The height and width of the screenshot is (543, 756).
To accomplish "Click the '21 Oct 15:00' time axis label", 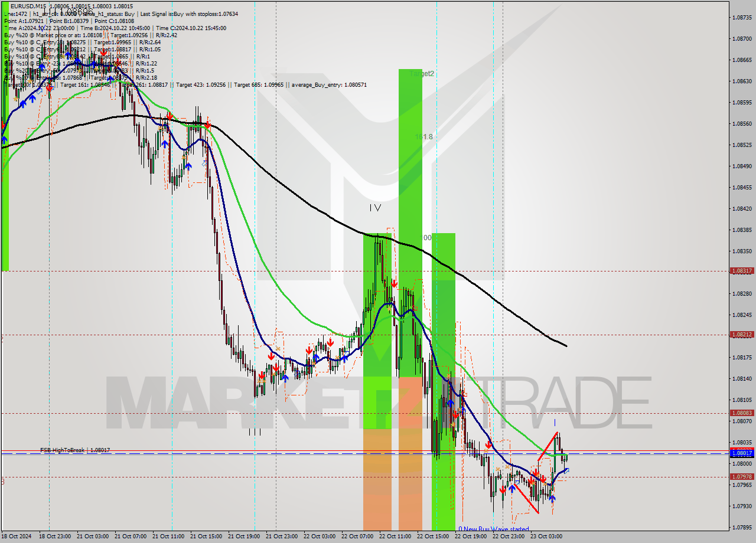I will tap(206, 537).
